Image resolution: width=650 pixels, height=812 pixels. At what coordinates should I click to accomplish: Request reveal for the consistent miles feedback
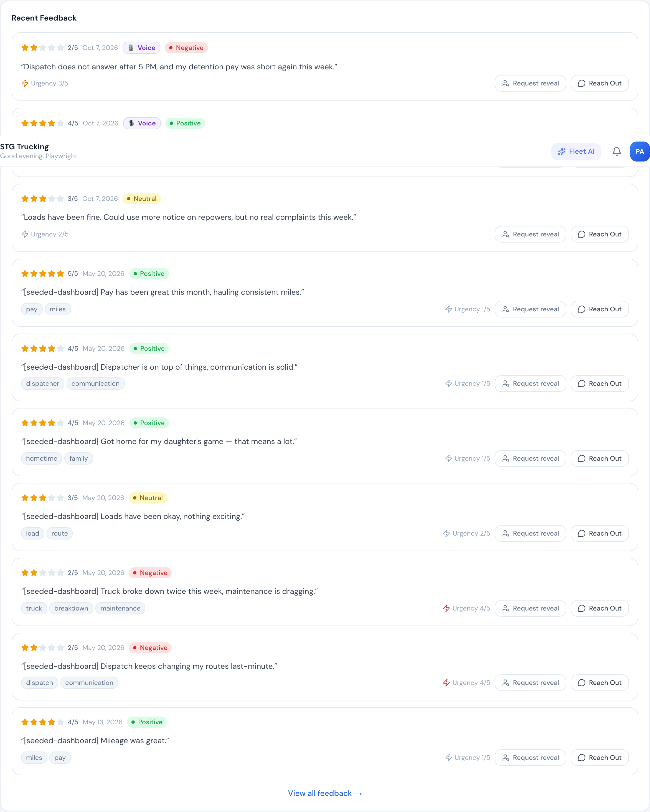pos(530,309)
